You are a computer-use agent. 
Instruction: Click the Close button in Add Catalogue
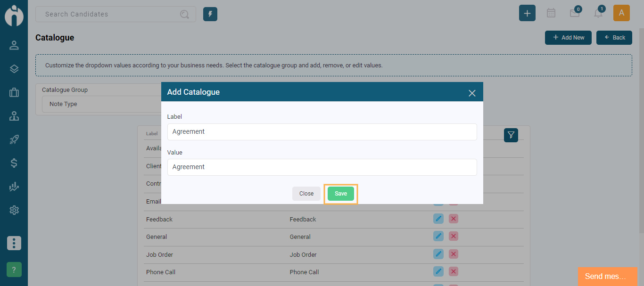coord(306,194)
